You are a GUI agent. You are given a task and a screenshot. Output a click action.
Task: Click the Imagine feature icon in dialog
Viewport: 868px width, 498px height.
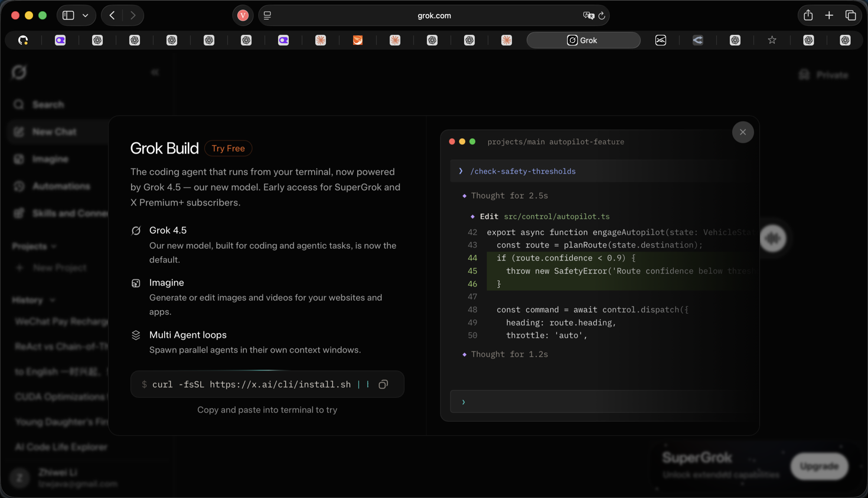click(x=136, y=283)
